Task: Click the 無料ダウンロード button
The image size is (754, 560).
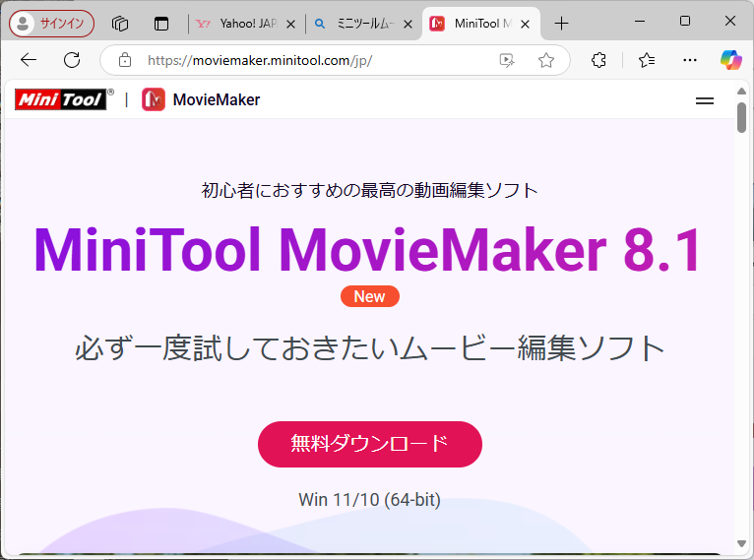Action: [x=370, y=444]
